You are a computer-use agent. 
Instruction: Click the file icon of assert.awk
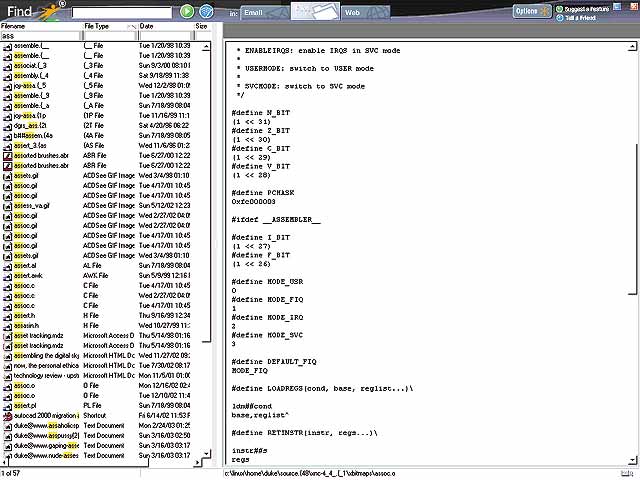7,276
